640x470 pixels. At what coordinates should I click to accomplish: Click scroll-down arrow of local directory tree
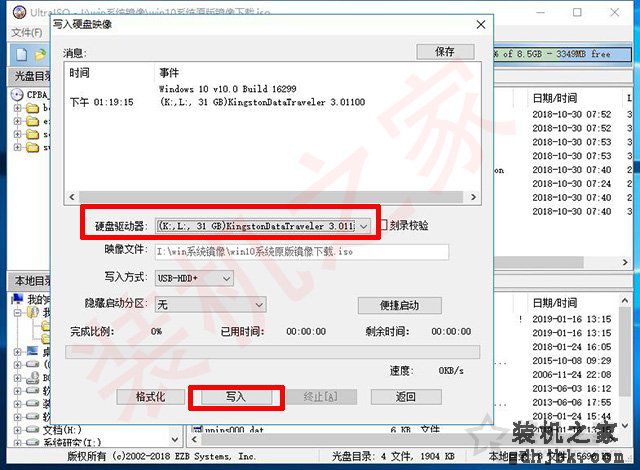(x=175, y=439)
